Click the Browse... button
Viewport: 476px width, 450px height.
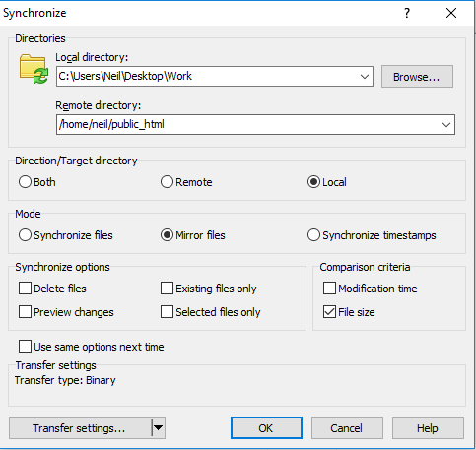coord(417,77)
